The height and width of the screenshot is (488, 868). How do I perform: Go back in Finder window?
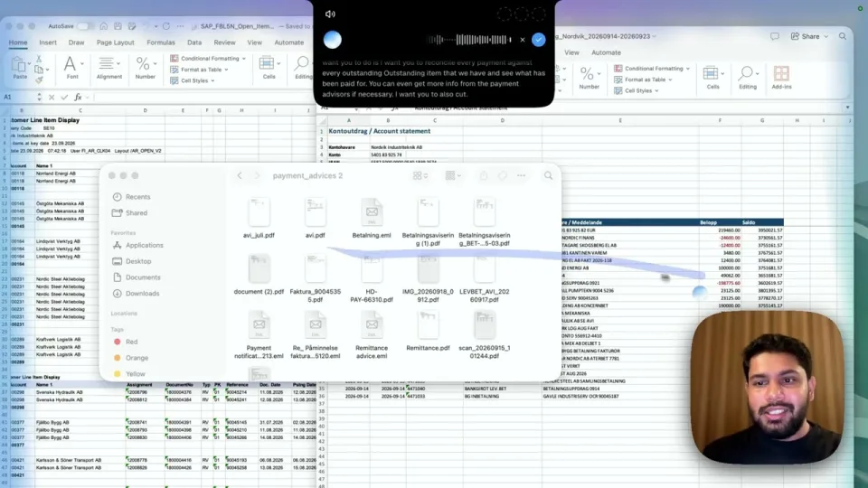click(240, 175)
